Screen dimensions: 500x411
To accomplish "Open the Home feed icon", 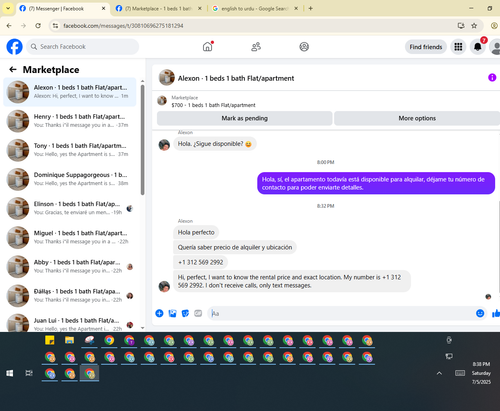I will (207, 47).
